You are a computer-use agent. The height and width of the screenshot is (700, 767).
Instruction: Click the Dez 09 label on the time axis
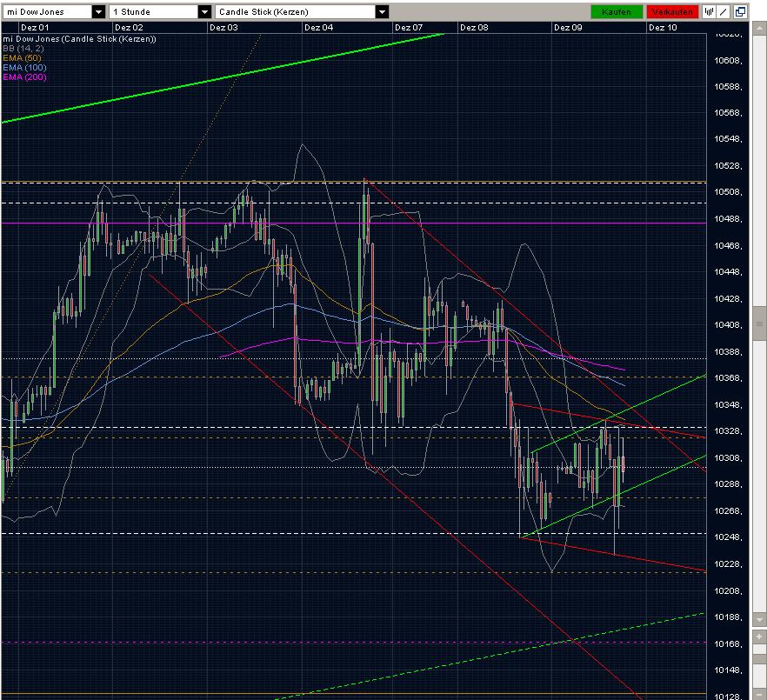(x=568, y=27)
